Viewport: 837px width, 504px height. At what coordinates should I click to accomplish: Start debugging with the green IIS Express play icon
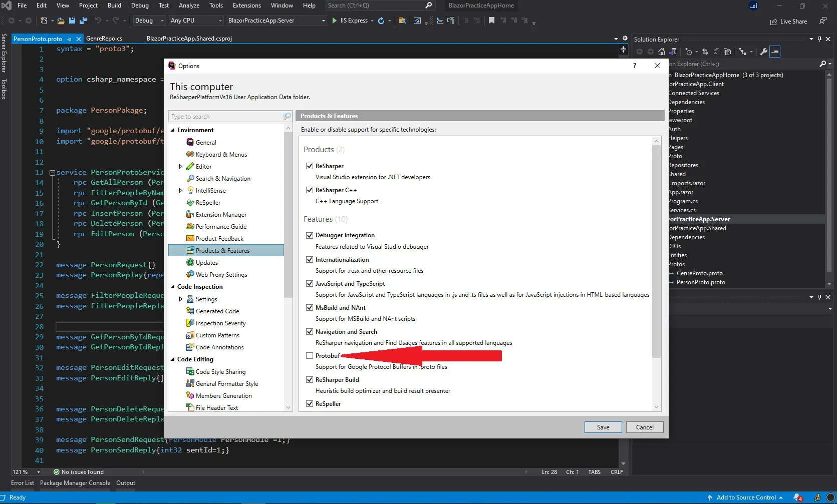335,21
